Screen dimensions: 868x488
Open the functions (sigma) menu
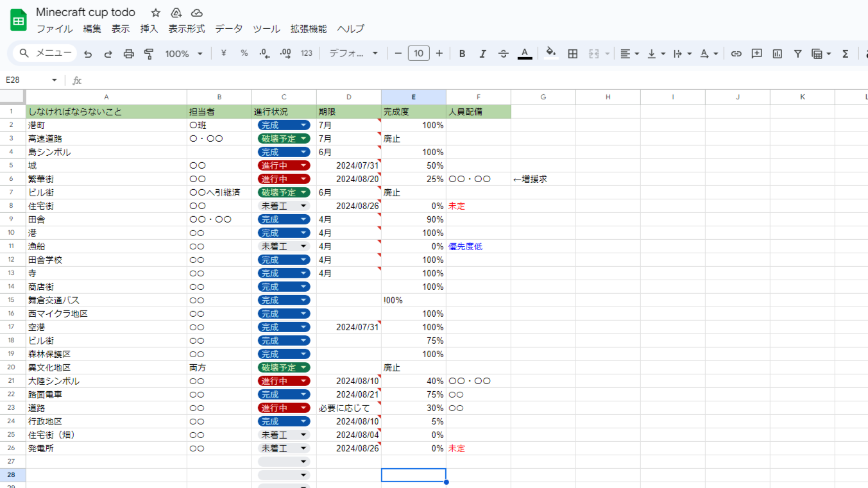(x=846, y=54)
